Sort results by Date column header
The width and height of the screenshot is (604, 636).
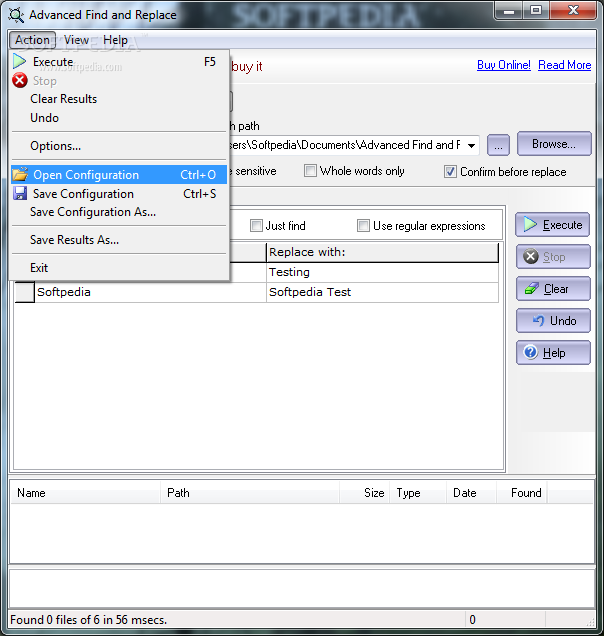point(472,493)
